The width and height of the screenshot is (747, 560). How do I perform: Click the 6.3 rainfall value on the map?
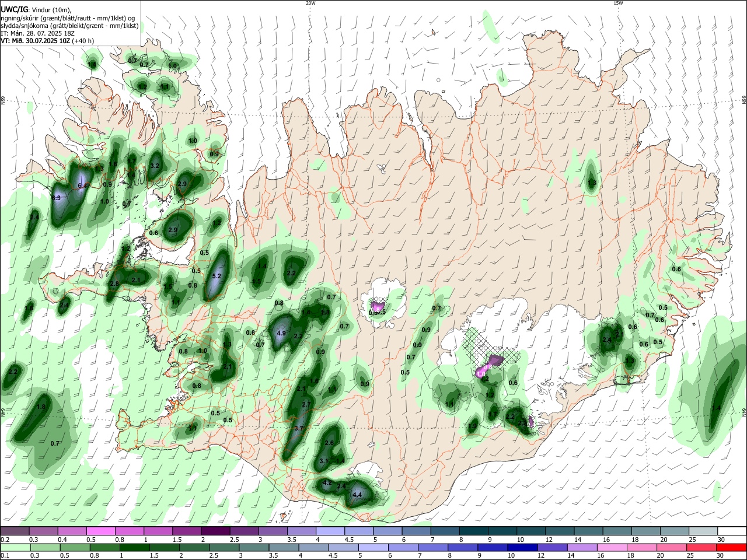[x=57, y=198]
